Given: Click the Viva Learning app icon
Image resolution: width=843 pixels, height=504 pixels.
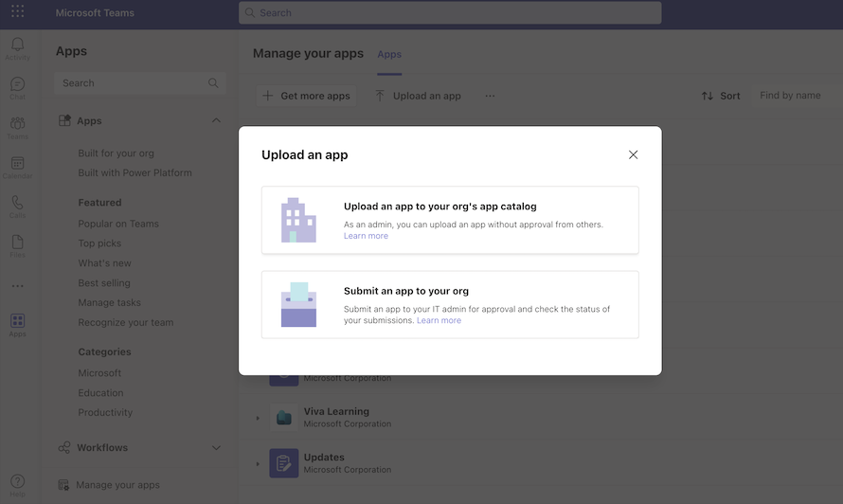Looking at the screenshot, I should [284, 418].
